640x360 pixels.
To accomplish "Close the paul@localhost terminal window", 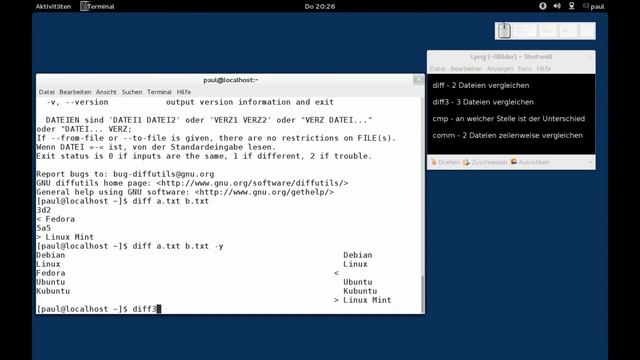I will click(418, 80).
